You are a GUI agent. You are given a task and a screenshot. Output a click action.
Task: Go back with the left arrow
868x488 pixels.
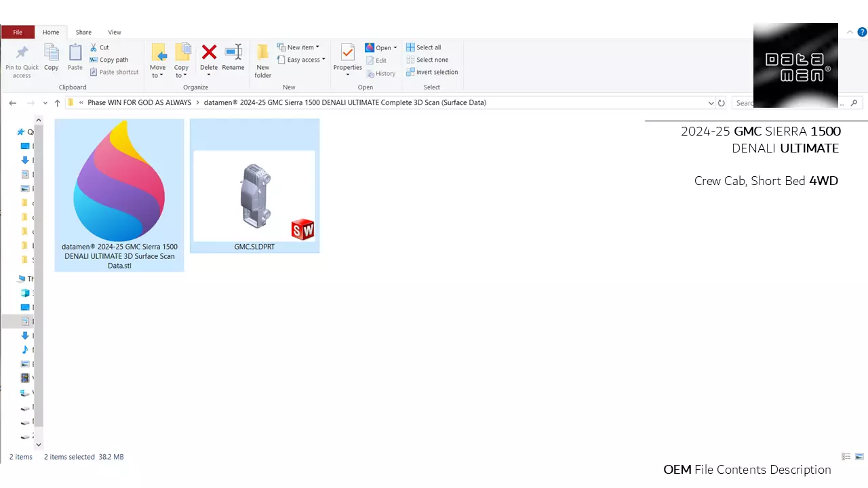pyautogui.click(x=12, y=103)
